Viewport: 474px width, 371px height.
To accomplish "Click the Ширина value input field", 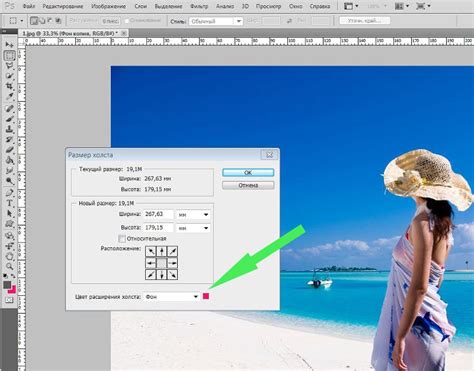I will (x=159, y=214).
